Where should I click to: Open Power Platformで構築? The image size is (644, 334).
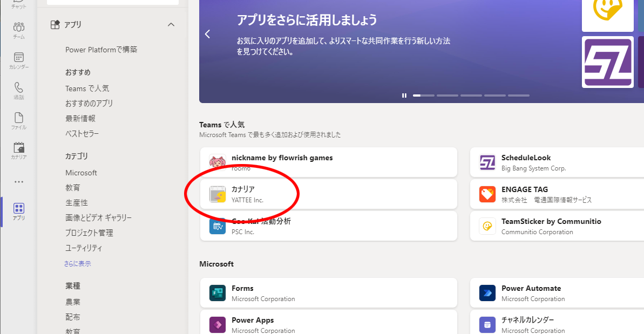pyautogui.click(x=101, y=50)
